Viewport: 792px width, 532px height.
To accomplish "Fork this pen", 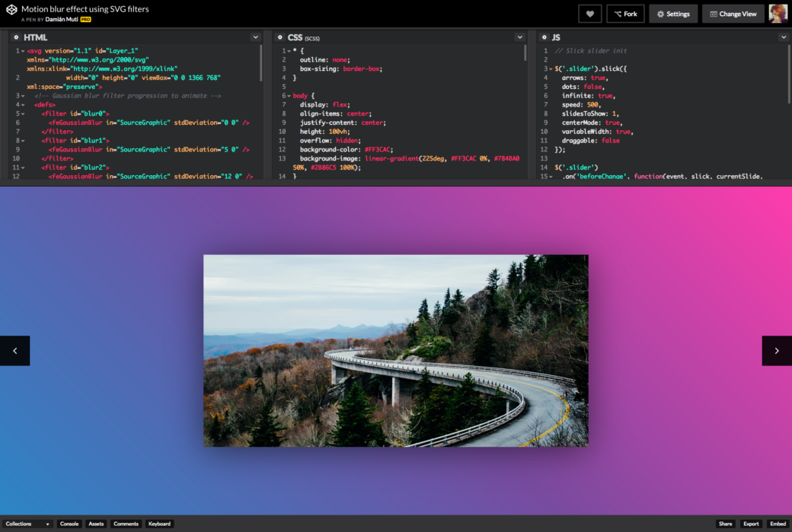I will (625, 14).
